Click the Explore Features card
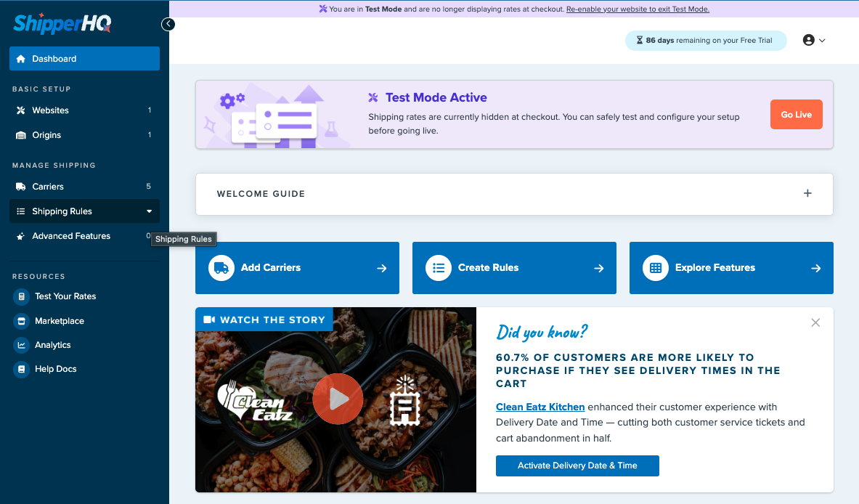 pyautogui.click(x=731, y=268)
